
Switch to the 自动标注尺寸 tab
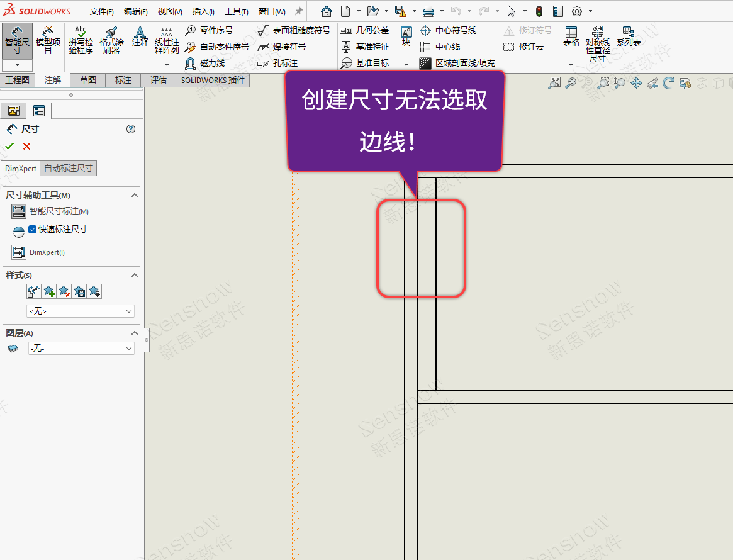click(x=69, y=169)
